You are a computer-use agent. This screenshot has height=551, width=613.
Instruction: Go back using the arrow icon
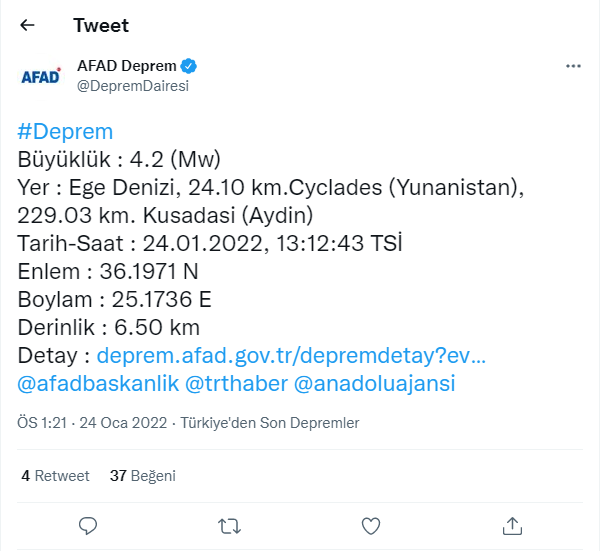[27, 25]
